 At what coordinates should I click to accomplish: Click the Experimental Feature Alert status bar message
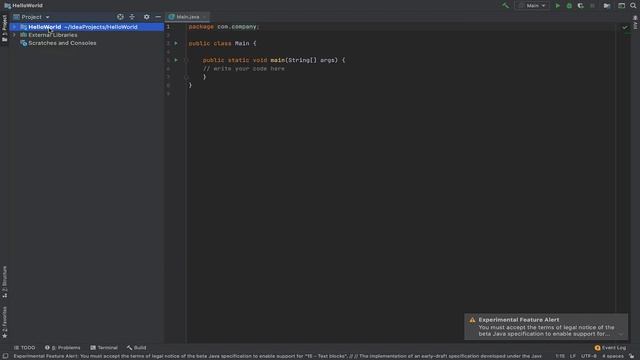(278, 356)
